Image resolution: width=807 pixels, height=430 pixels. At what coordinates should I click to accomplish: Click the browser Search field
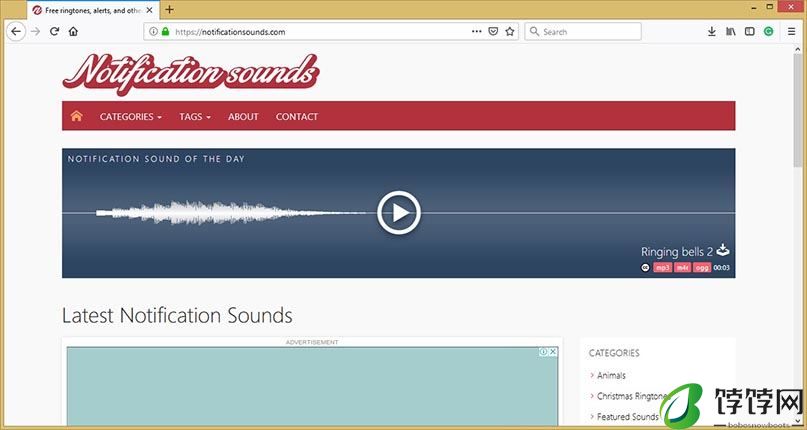tap(583, 31)
